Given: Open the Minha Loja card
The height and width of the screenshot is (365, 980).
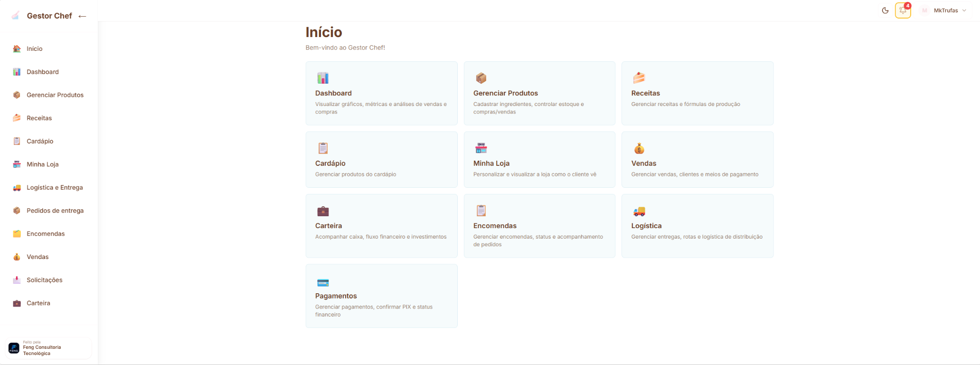Looking at the screenshot, I should 539,160.
